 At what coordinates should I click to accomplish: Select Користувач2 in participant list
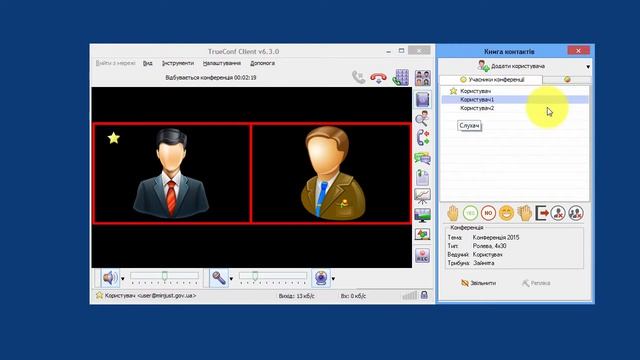[514, 108]
